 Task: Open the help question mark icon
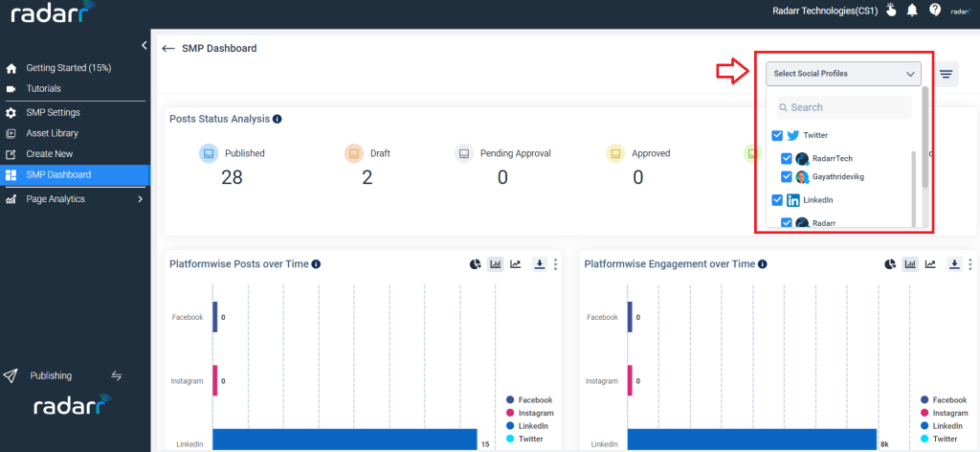point(935,10)
